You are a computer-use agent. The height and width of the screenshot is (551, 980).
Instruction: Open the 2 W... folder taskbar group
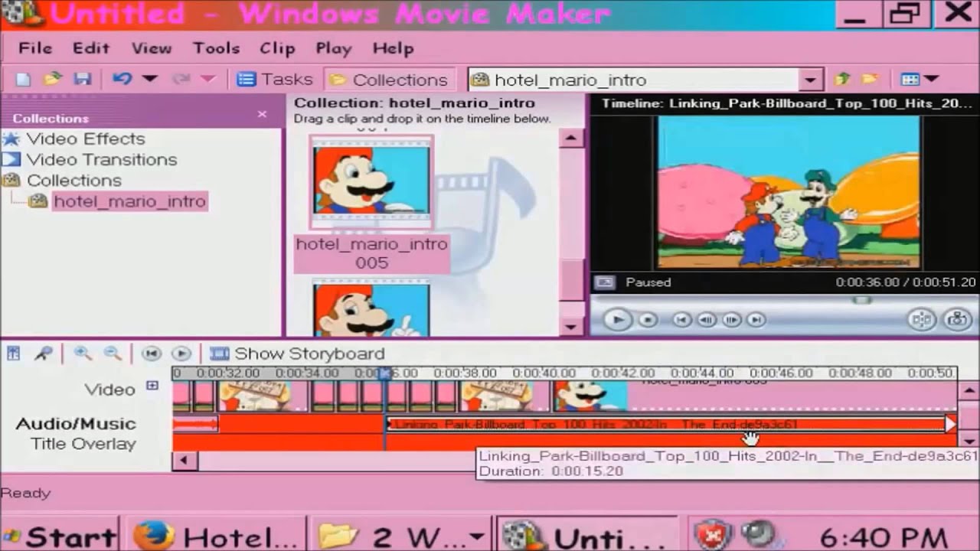click(403, 536)
